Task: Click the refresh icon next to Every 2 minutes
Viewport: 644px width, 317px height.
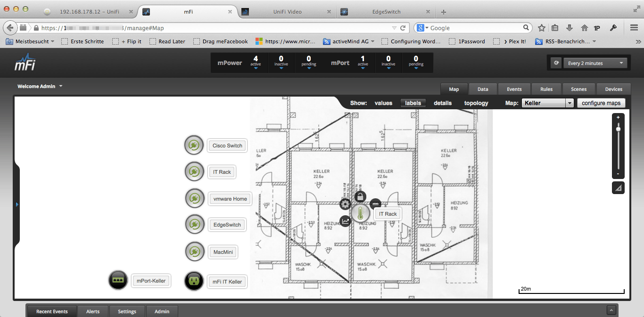Action: (x=556, y=63)
